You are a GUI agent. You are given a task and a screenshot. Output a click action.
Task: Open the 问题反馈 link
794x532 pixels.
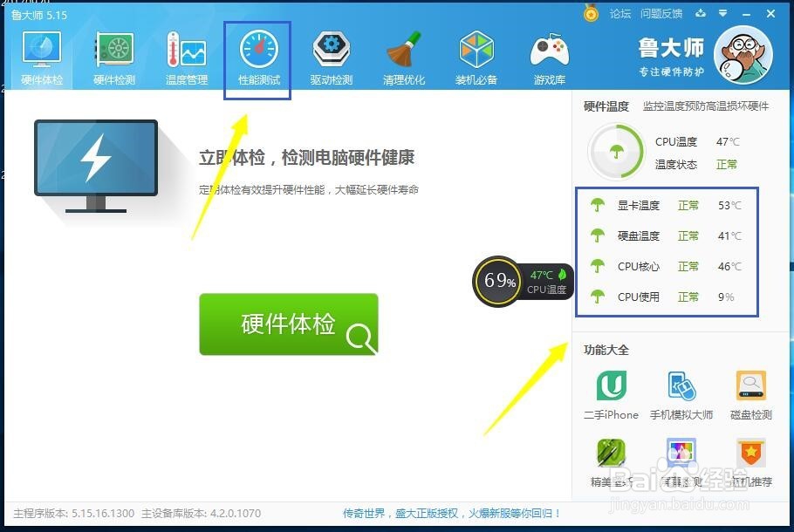click(661, 14)
